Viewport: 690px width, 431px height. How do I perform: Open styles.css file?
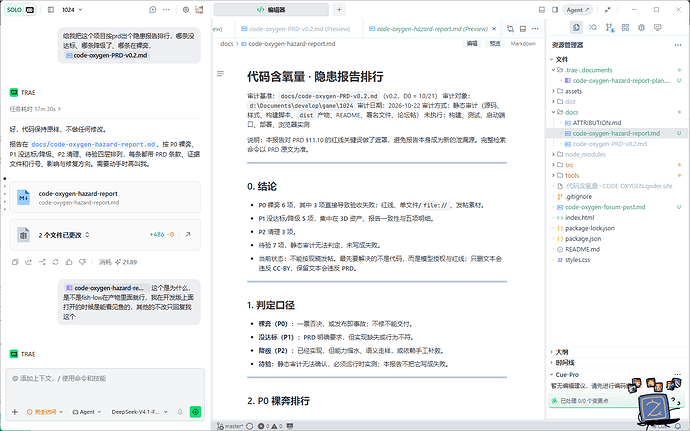tap(577, 260)
